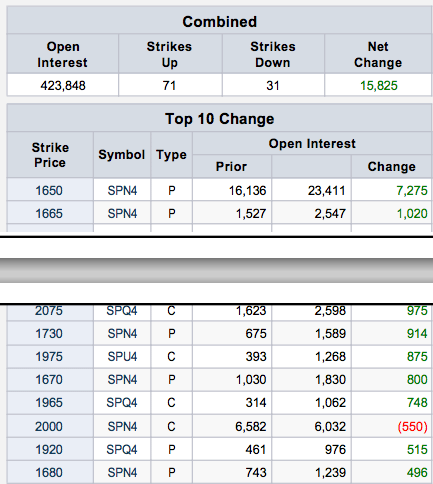Click the gray horizontal divider bar
This screenshot has height=484, width=433.
[216, 270]
